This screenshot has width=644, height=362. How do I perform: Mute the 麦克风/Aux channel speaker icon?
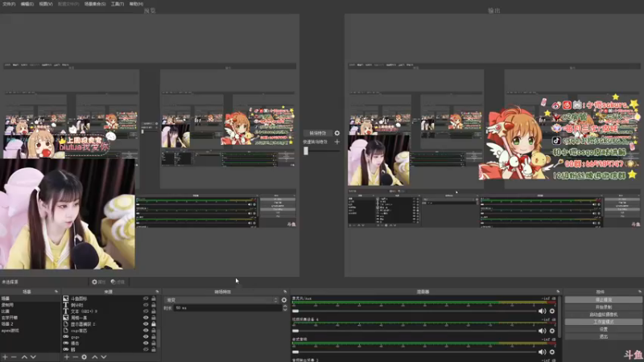pyautogui.click(x=542, y=311)
